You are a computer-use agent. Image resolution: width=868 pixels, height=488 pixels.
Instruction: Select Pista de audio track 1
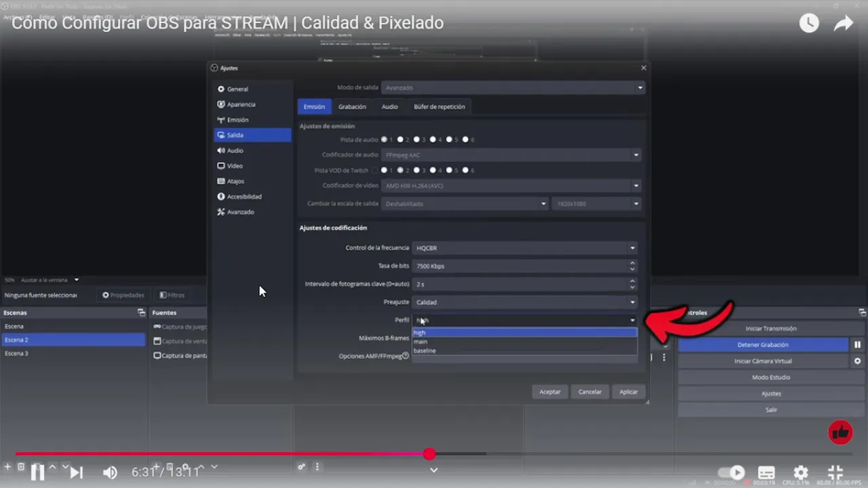point(384,140)
